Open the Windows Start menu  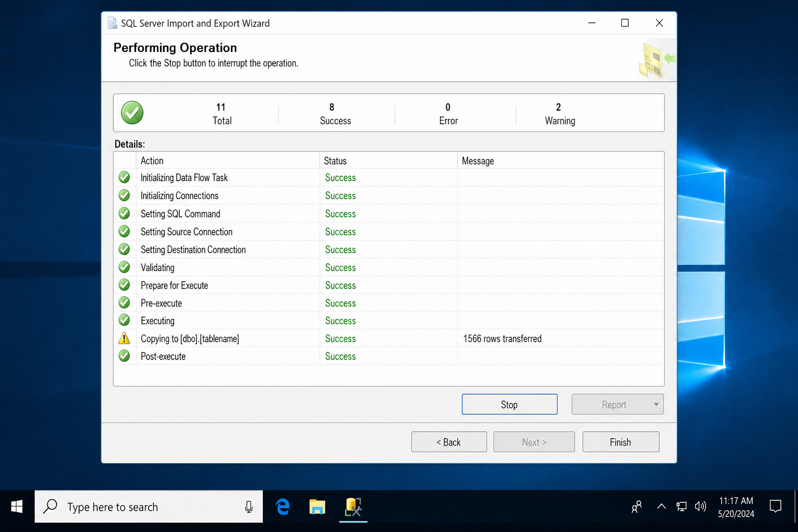pos(17,507)
